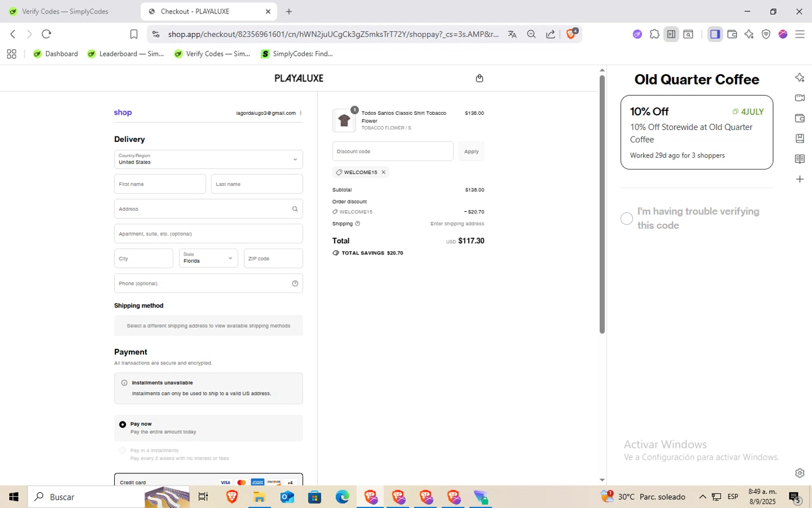Click the sidebar add plus icon
The height and width of the screenshot is (508, 812).
coord(800,179)
